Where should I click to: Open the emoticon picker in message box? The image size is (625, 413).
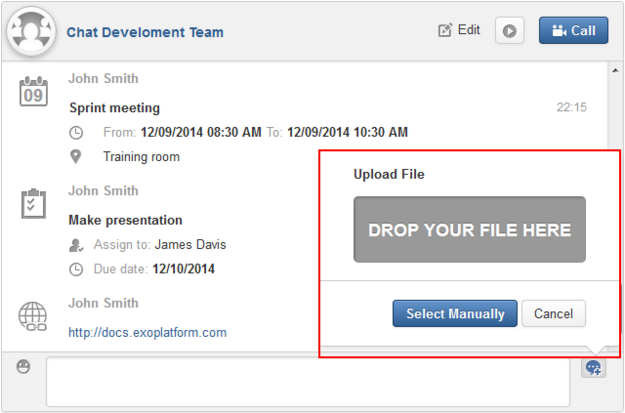[x=24, y=366]
